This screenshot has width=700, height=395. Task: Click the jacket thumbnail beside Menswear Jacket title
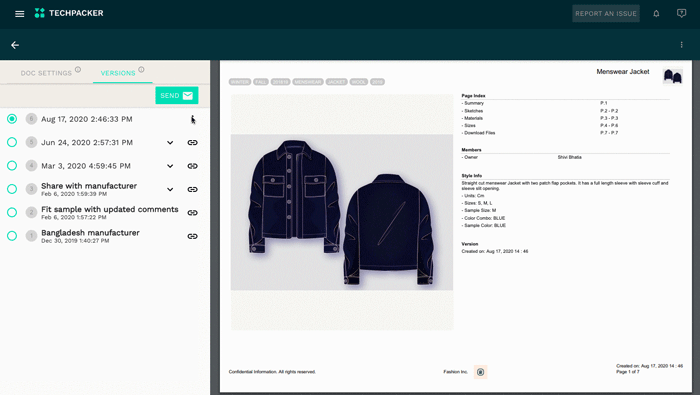coord(673,76)
